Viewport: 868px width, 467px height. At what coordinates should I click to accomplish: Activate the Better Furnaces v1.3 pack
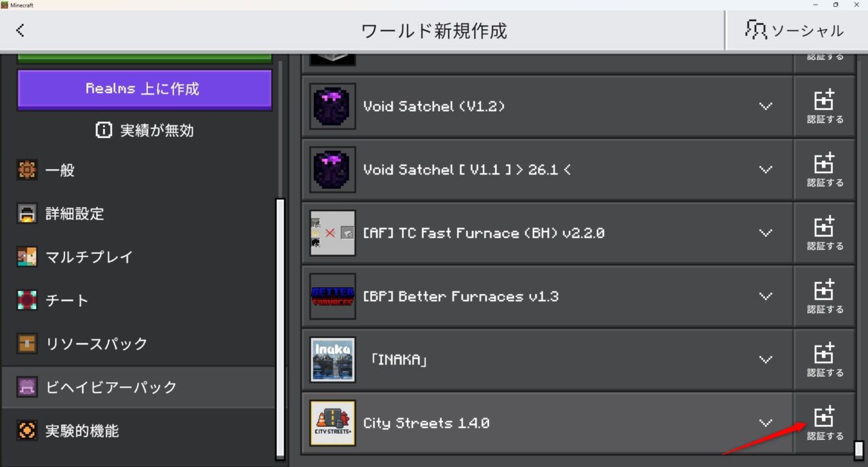[825, 297]
